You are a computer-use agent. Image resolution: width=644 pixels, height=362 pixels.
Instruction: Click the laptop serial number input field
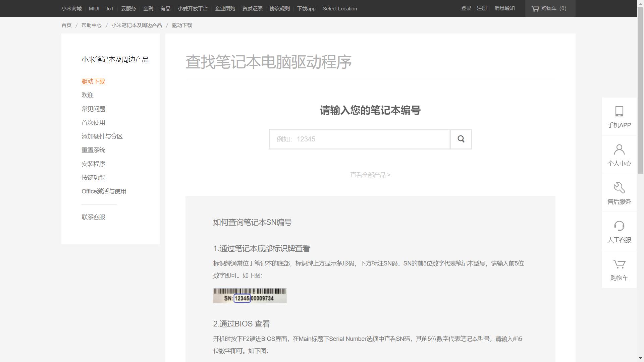pos(359,139)
